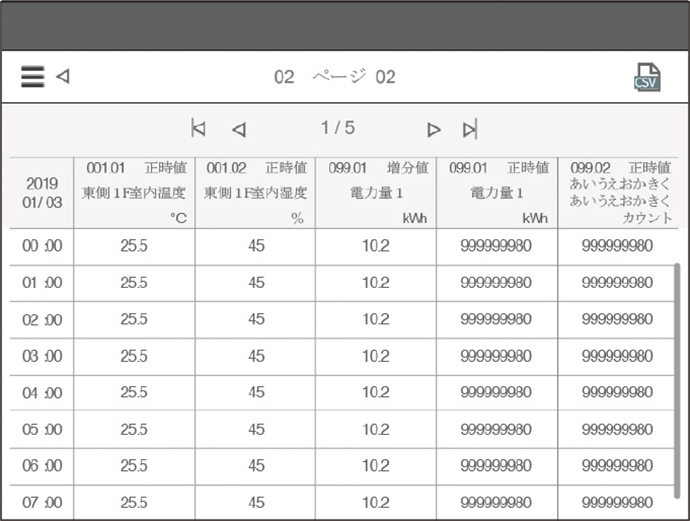Click the page title 02 ページ 02
Screen dimensions: 690x521
pyautogui.click(x=335, y=77)
